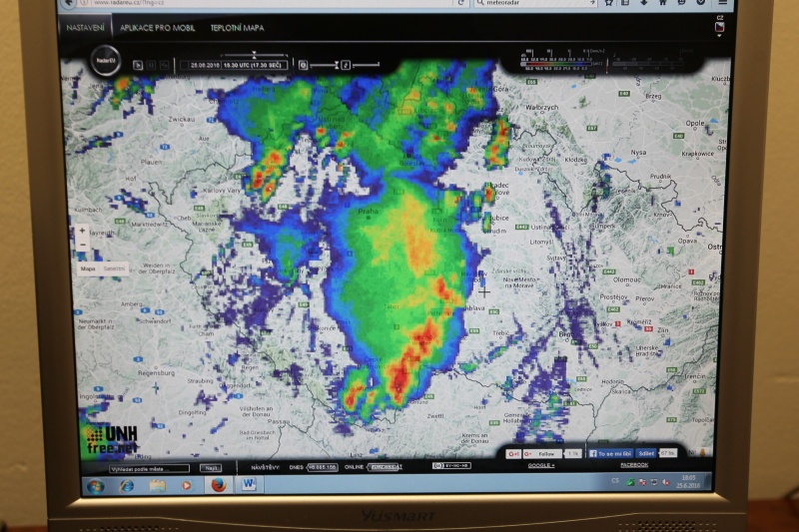
Task: Open the TEPLOTNÍ MAPA menu item
Action: click(237, 28)
